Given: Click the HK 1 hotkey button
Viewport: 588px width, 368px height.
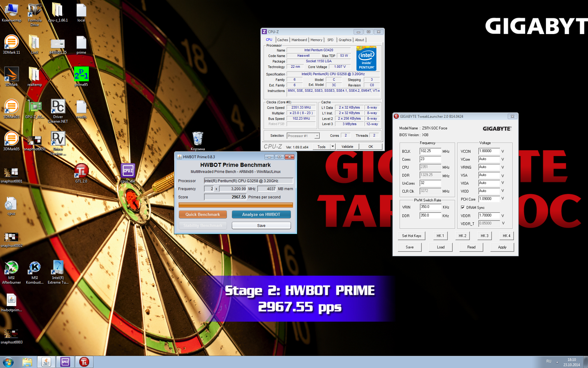Looking at the screenshot, I should [x=440, y=236].
